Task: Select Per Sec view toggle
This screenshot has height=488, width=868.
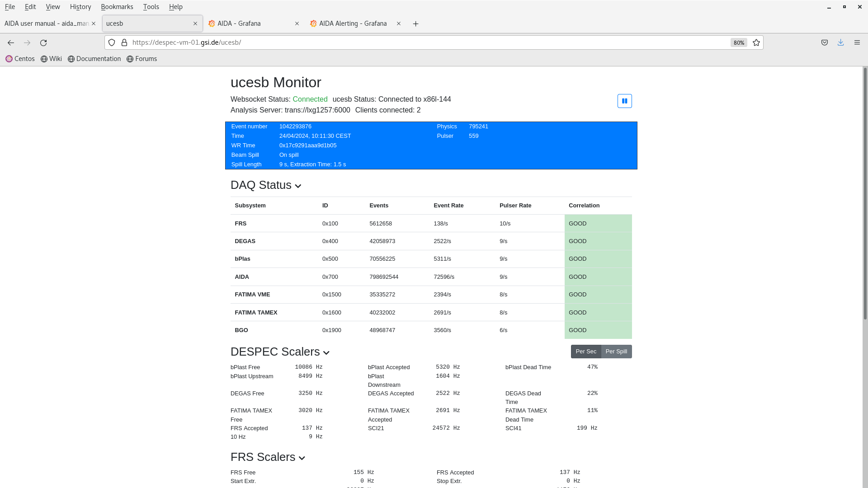Action: [586, 351]
